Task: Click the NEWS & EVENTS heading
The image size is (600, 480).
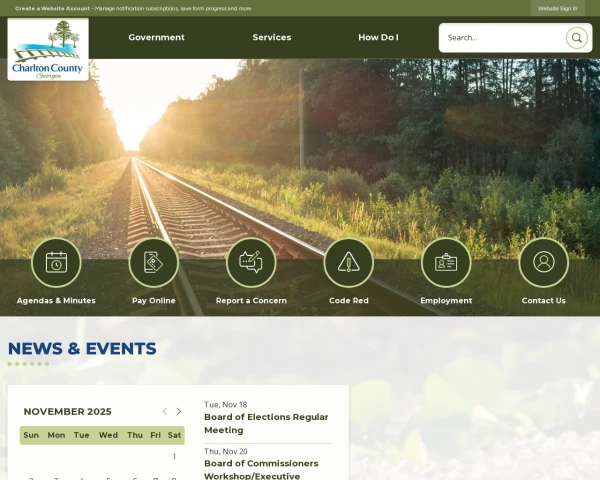Action: 82,348
